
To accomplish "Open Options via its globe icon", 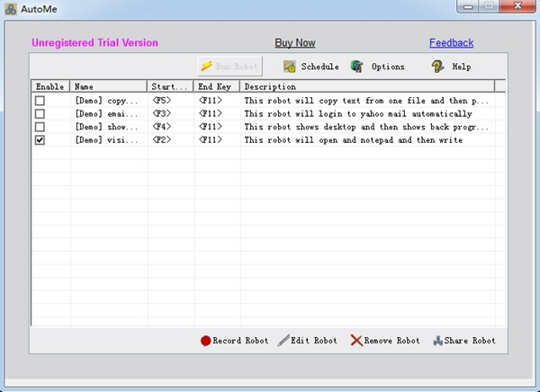I will pos(356,67).
